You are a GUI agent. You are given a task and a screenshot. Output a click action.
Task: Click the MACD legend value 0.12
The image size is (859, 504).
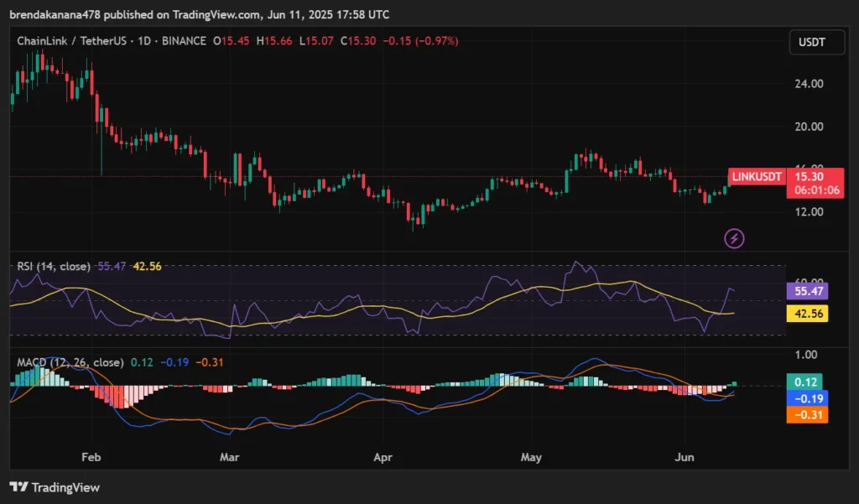click(142, 362)
